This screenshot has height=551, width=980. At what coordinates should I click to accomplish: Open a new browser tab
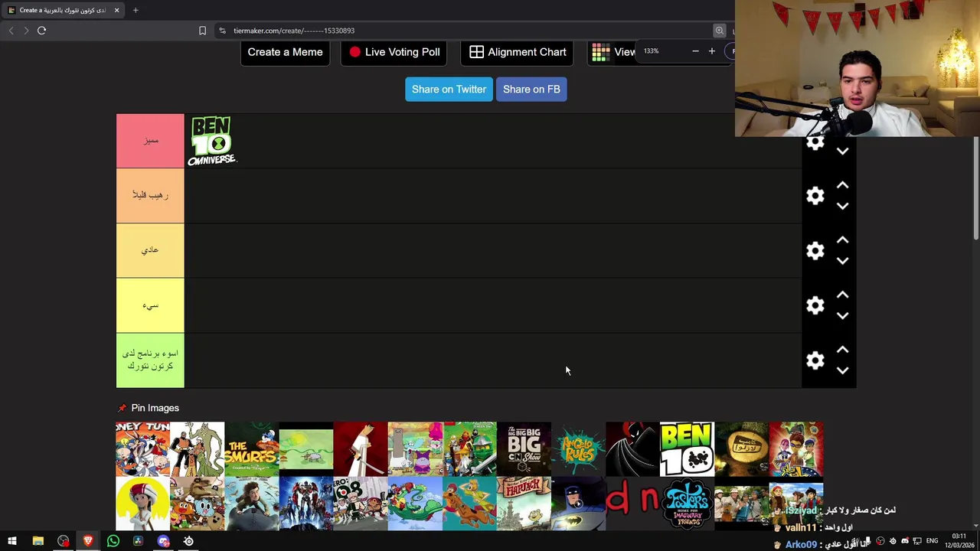point(136,10)
